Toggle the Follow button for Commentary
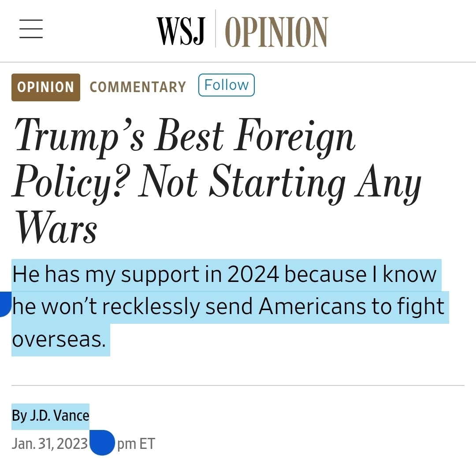 coord(227,85)
